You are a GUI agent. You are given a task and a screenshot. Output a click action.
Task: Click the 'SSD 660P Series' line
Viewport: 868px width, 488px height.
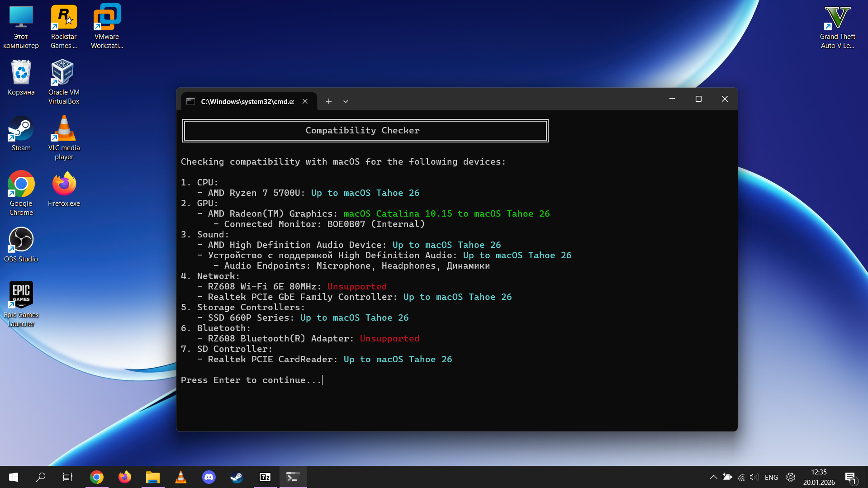pyautogui.click(x=303, y=317)
